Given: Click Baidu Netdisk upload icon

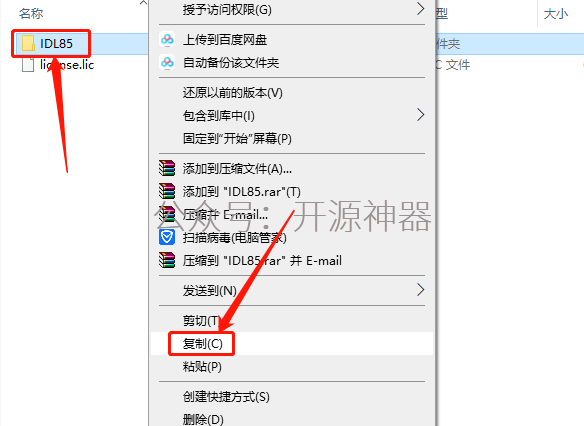Looking at the screenshot, I should [167, 39].
